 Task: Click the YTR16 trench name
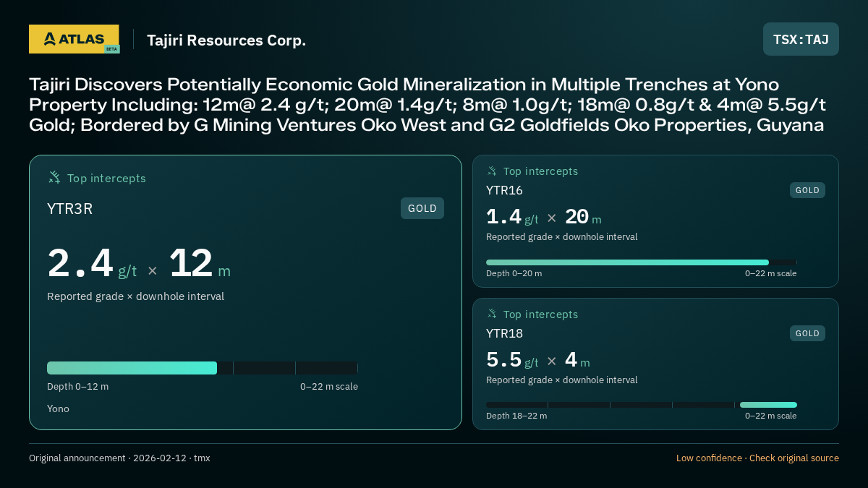click(x=504, y=190)
